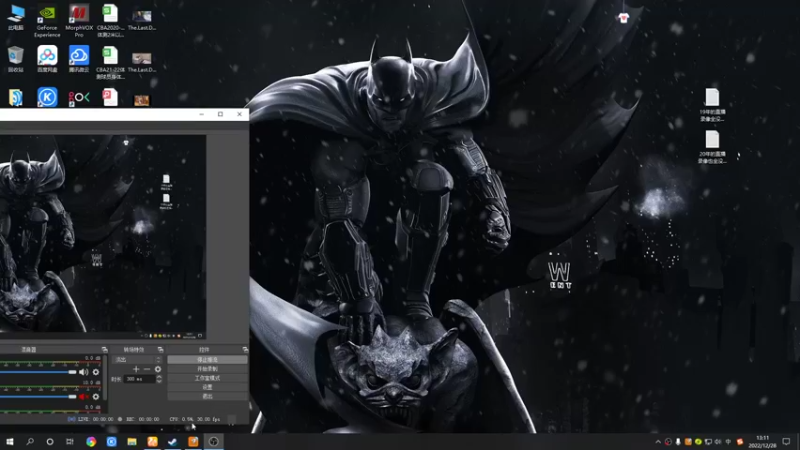Open transition properties gear icon

click(158, 369)
